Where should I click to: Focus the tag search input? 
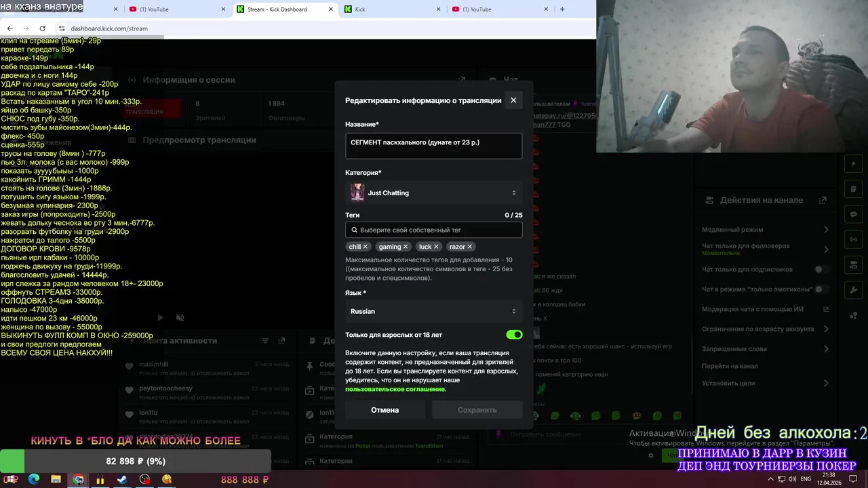[x=433, y=230]
